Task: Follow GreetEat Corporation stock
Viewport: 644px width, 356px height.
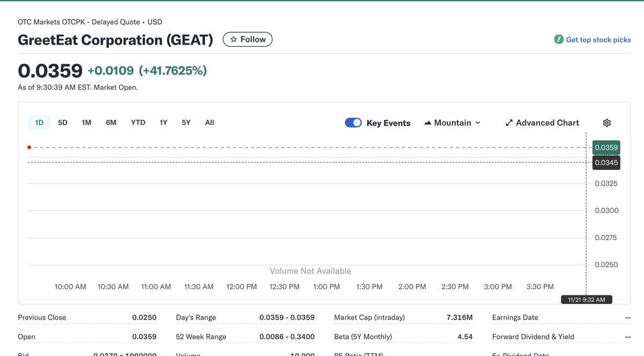Action: click(x=247, y=39)
